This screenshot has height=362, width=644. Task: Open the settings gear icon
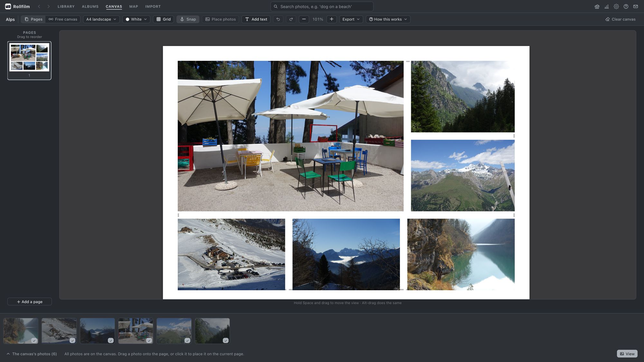coord(616,6)
